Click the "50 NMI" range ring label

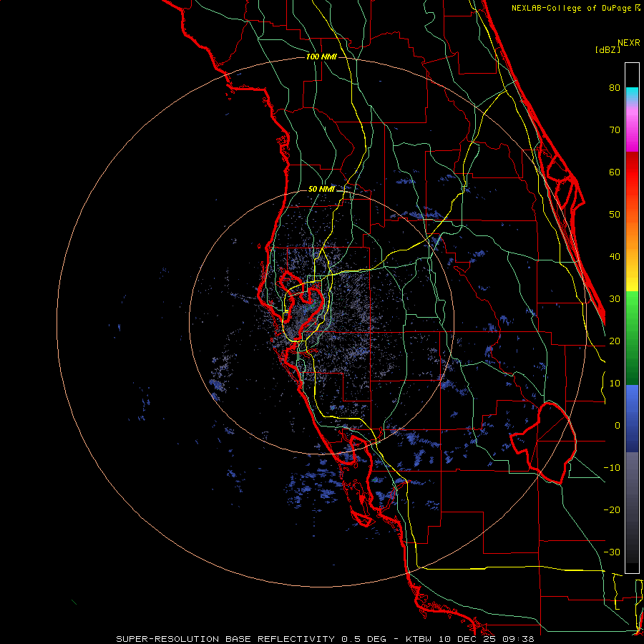tap(321, 190)
